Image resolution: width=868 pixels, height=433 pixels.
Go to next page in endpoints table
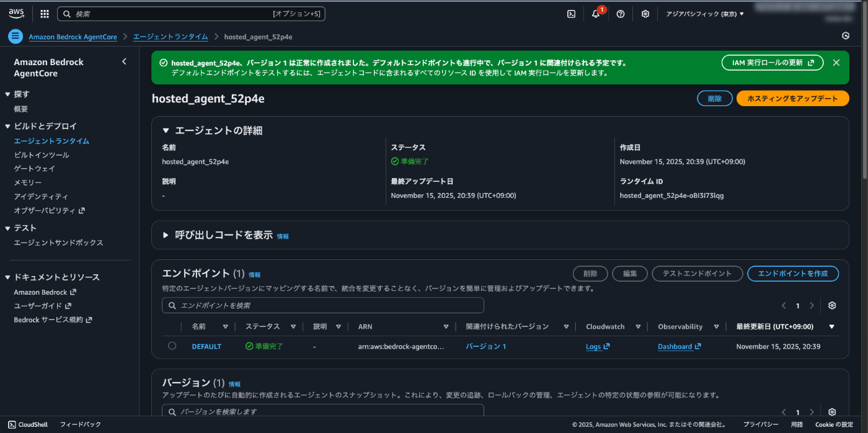coord(812,305)
